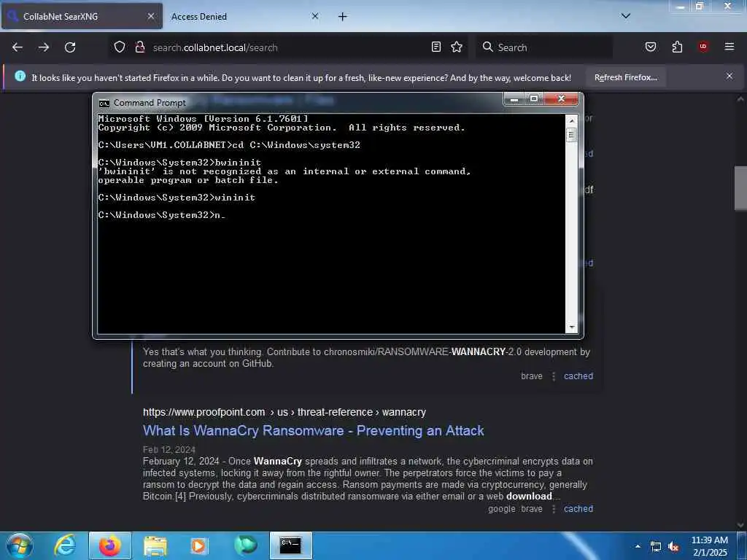The image size is (747, 560).
Task: Open result options dots beside brave cached
Action: pos(554,377)
